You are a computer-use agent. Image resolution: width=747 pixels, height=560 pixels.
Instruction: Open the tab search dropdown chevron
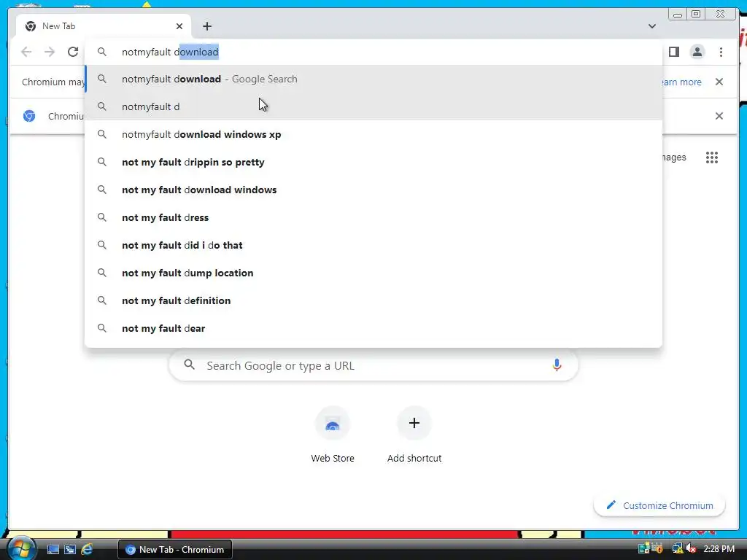(651, 26)
